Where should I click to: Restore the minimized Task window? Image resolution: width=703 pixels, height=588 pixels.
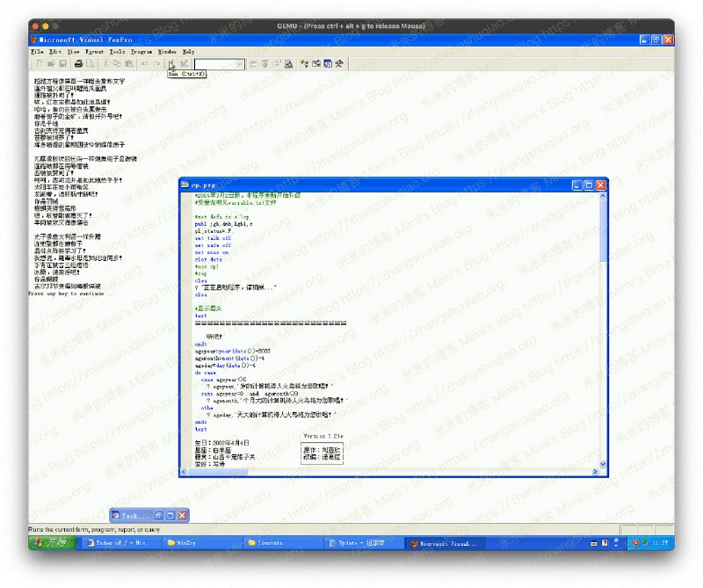pos(159,516)
